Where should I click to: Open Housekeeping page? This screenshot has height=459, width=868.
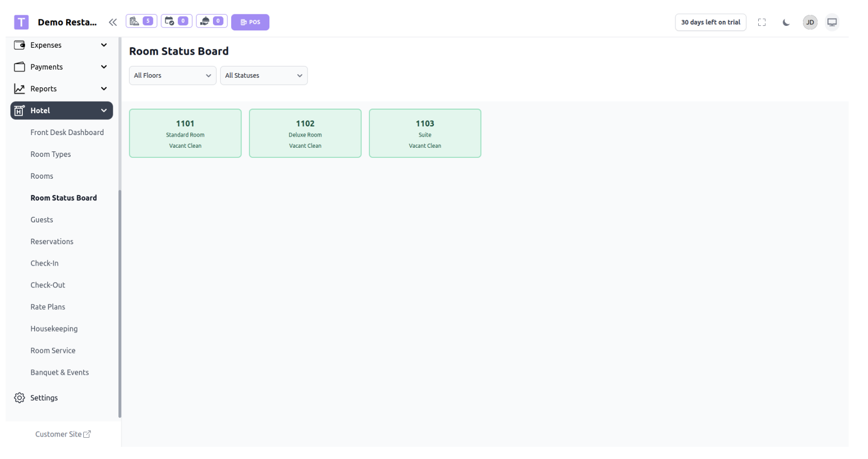(54, 329)
